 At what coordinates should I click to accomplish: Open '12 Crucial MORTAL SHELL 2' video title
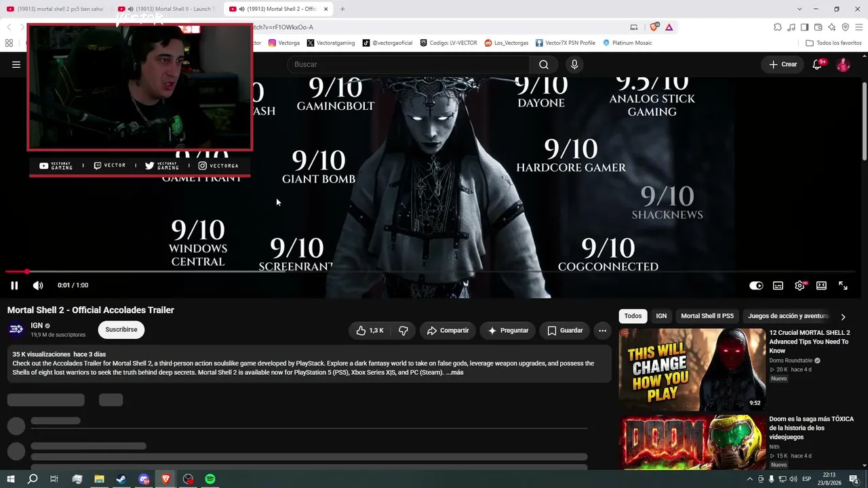pos(810,342)
